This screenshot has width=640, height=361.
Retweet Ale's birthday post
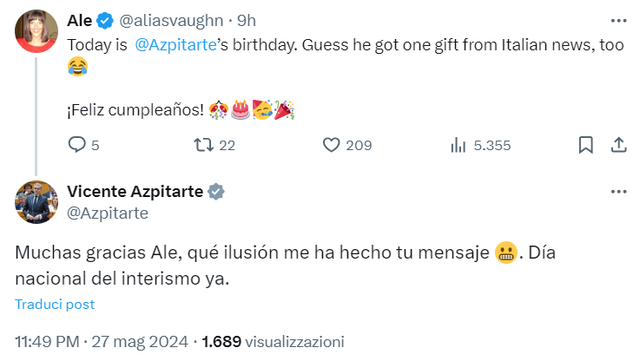coord(203,145)
